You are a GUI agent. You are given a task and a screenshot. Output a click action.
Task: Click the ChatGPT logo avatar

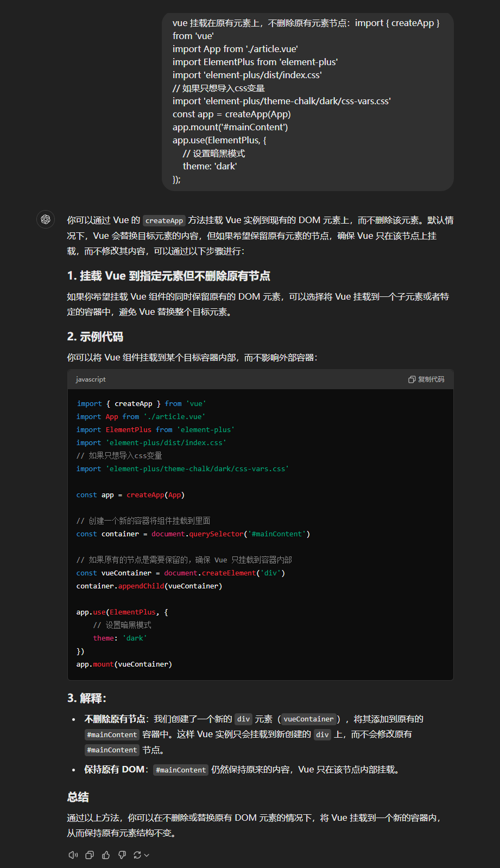46,219
